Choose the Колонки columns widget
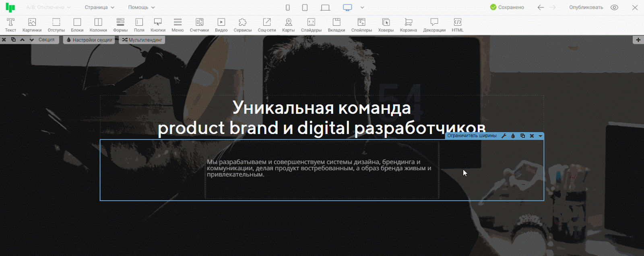The width and height of the screenshot is (644, 256). (98, 25)
